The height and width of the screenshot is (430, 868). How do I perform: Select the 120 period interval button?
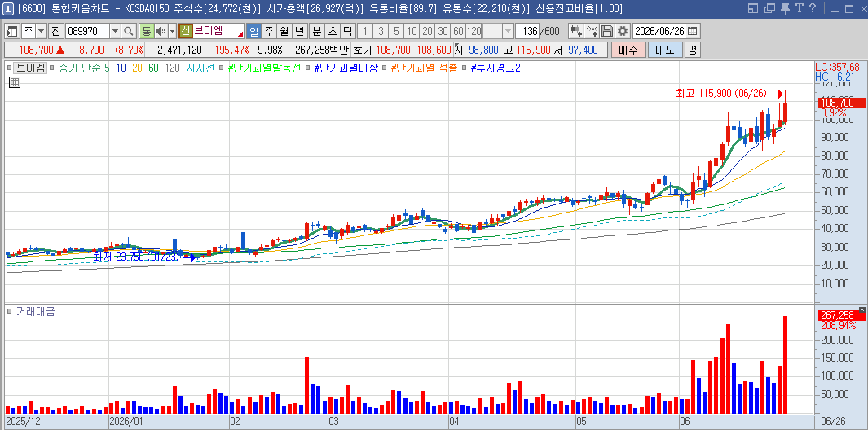point(474,31)
